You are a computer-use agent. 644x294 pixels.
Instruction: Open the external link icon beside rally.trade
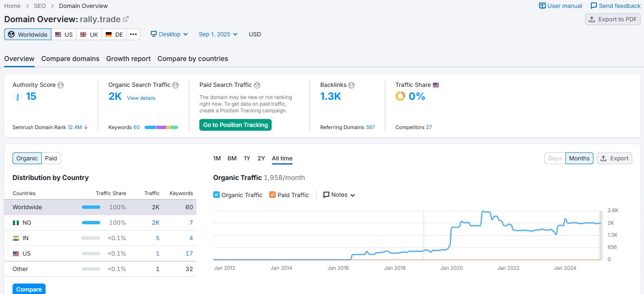(x=126, y=19)
